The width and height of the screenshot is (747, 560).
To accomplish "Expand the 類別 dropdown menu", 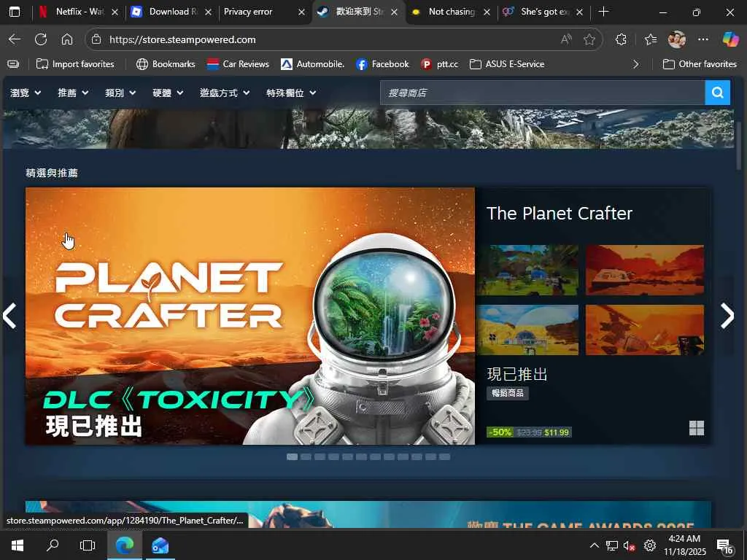I will 120,93.
